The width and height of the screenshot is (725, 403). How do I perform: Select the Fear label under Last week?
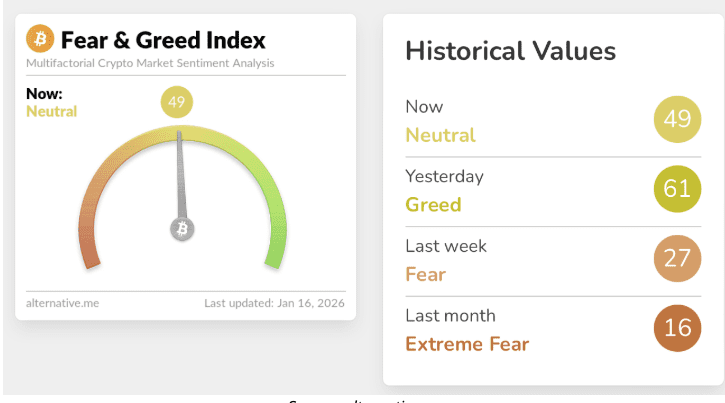point(425,275)
